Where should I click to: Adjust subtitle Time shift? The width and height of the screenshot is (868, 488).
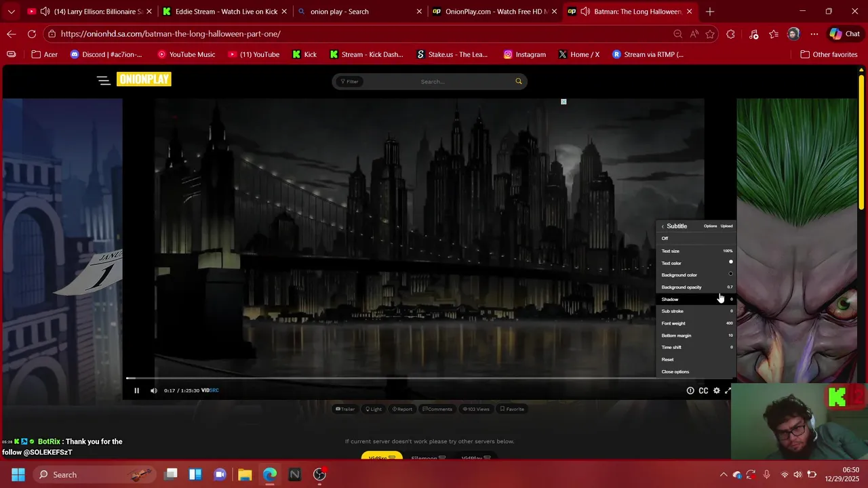point(696,347)
